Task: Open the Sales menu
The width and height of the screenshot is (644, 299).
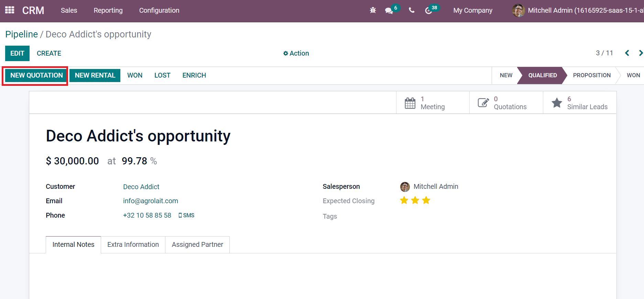Action: 69,10
